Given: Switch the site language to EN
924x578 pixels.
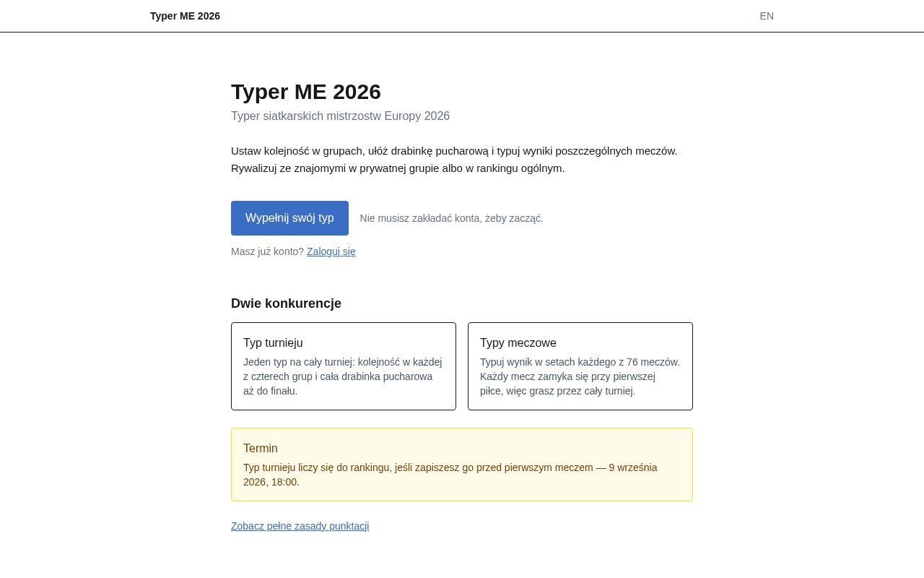Looking at the screenshot, I should pos(767,16).
